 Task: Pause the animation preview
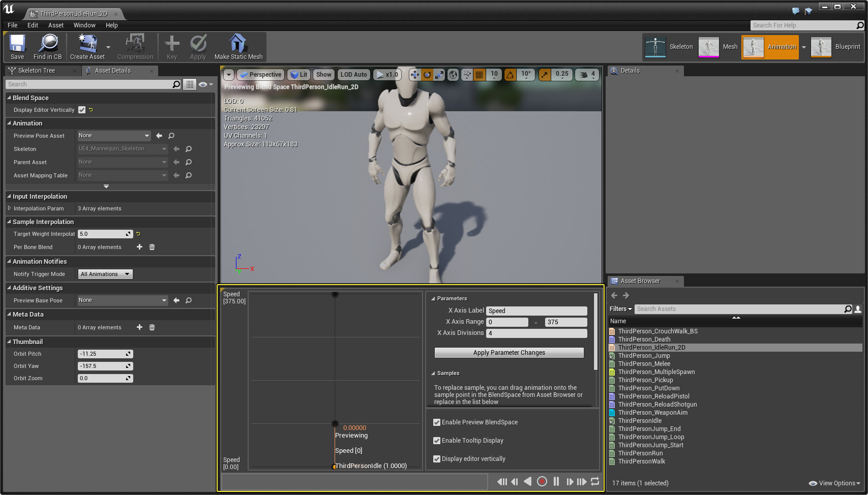pyautogui.click(x=556, y=481)
